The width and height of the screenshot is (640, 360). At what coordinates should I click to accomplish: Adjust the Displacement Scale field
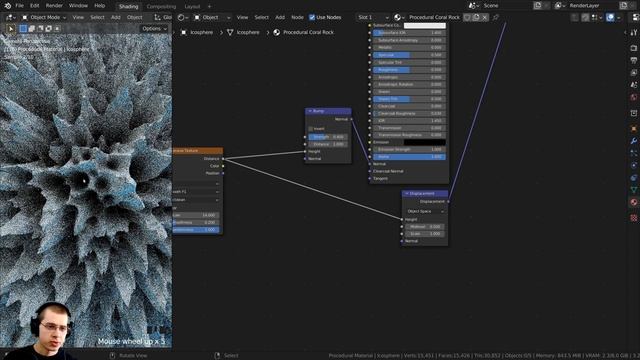[x=425, y=234]
